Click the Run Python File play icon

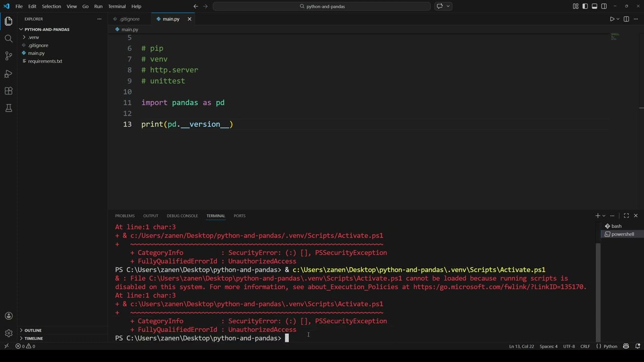coord(612,19)
